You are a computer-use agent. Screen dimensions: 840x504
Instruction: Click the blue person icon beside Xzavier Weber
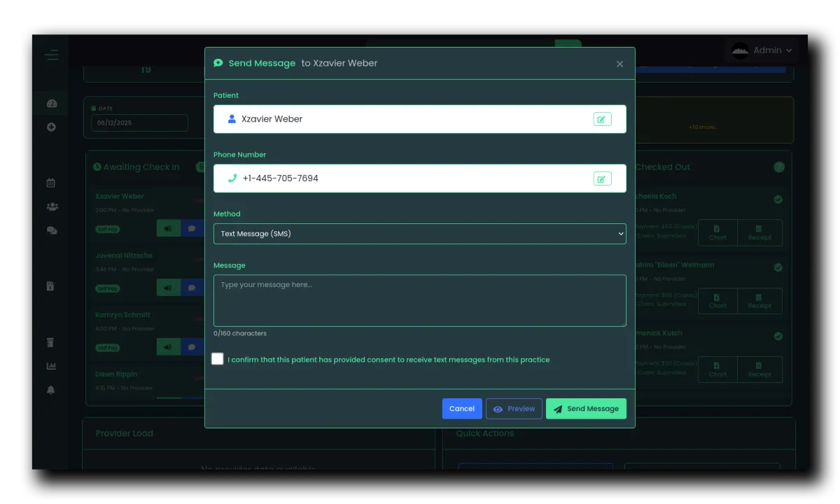(x=232, y=119)
